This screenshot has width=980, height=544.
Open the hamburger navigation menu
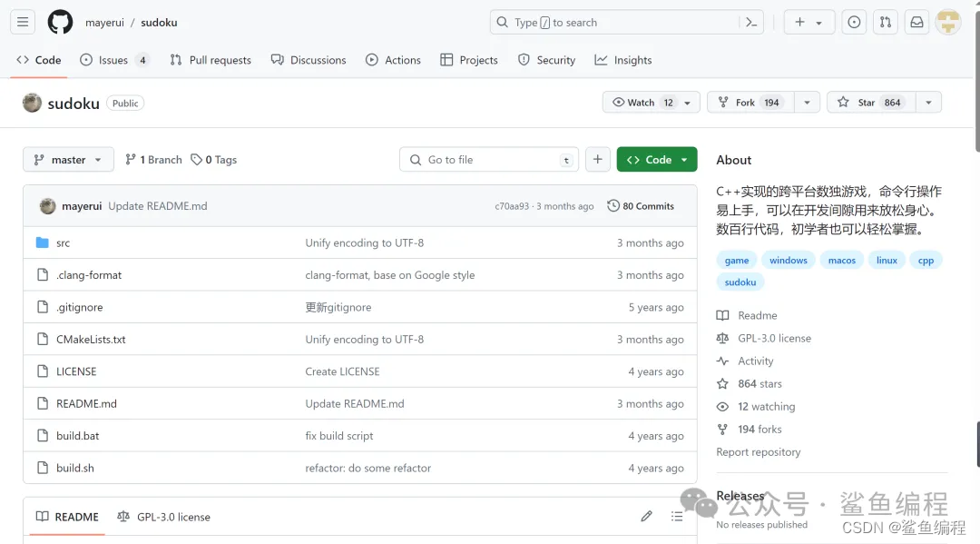23,23
